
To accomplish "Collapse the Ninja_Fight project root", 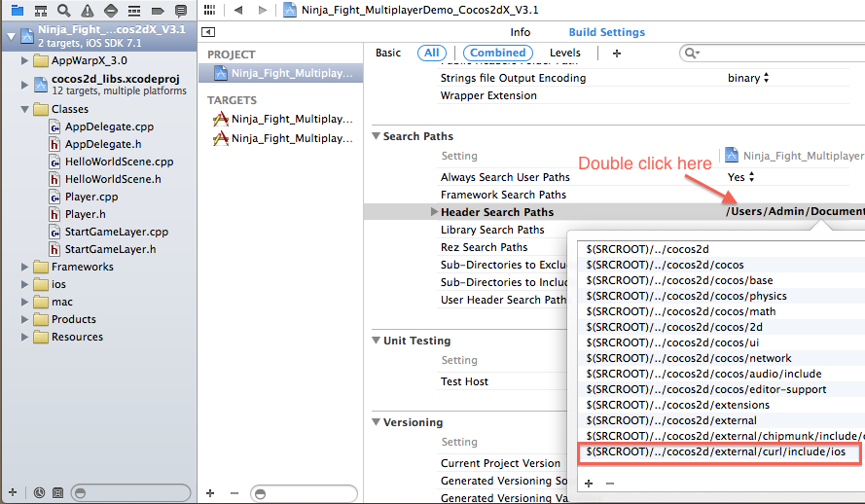I will pos(11,36).
